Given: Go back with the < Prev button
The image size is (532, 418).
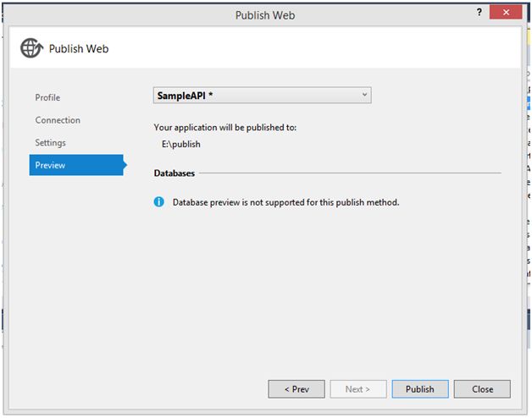Looking at the screenshot, I should [x=296, y=389].
